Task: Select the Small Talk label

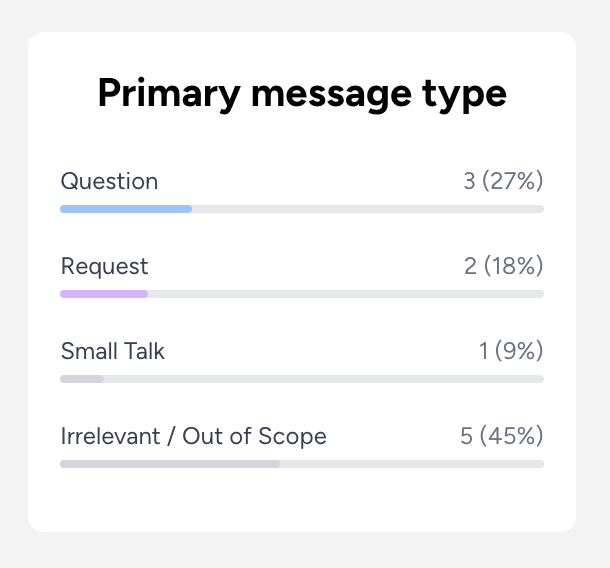Action: click(113, 351)
